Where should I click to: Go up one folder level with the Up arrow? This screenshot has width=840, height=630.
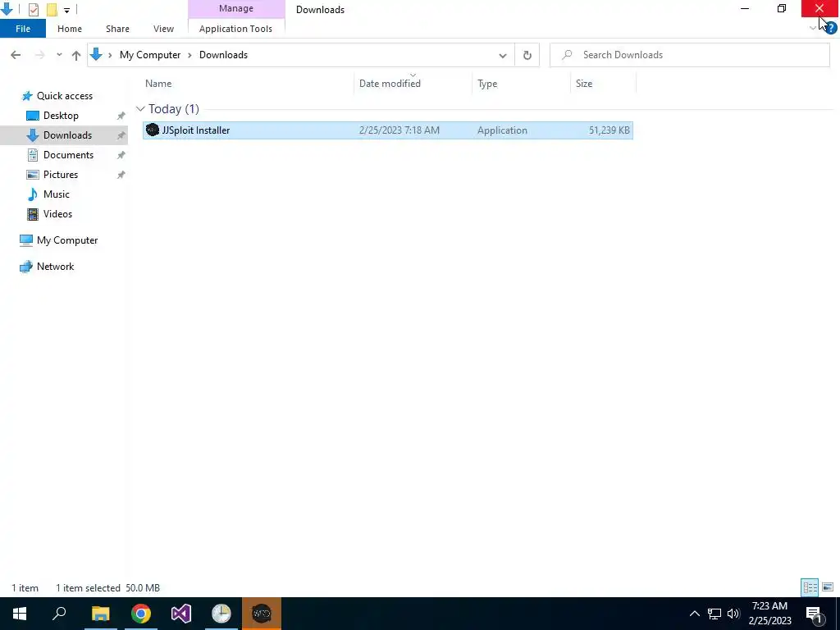pos(76,55)
